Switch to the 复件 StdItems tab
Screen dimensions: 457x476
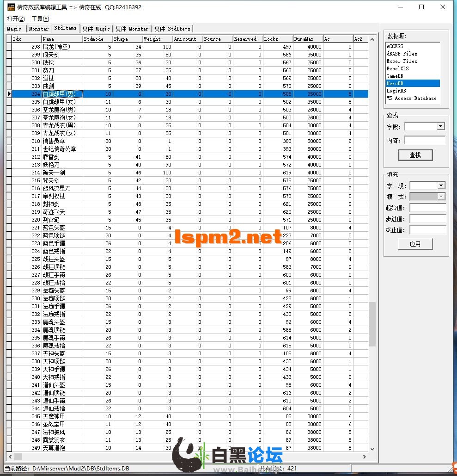pyautogui.click(x=172, y=29)
